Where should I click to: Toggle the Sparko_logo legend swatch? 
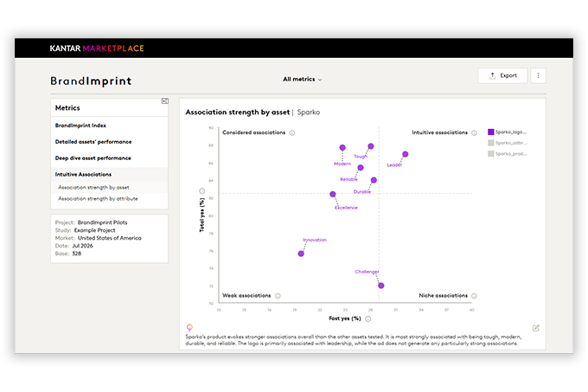pos(491,132)
